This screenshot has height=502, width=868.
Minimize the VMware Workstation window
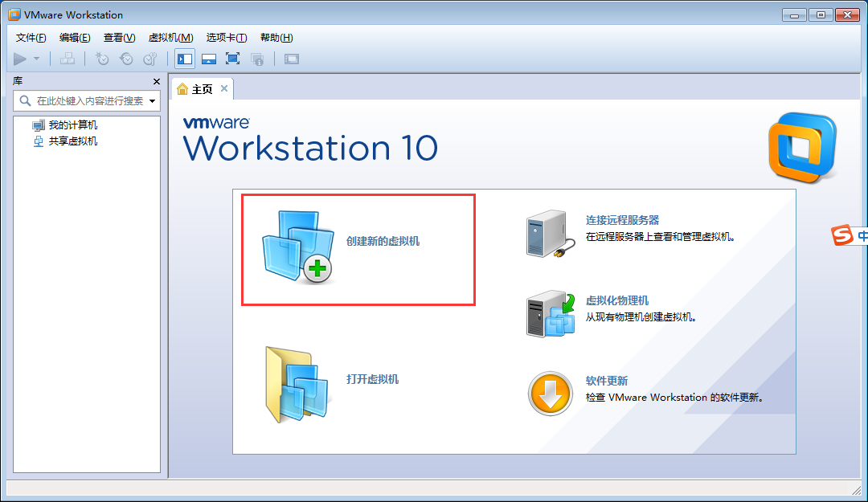click(794, 15)
